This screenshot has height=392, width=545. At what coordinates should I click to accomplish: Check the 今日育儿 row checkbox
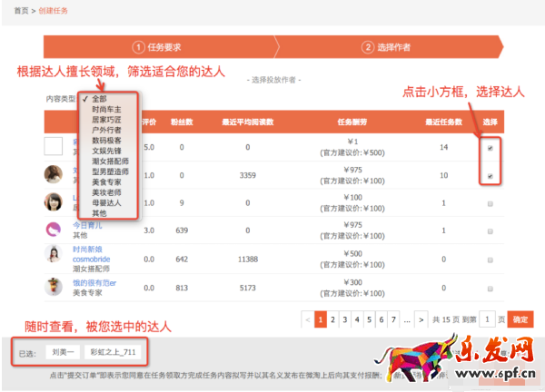click(490, 231)
